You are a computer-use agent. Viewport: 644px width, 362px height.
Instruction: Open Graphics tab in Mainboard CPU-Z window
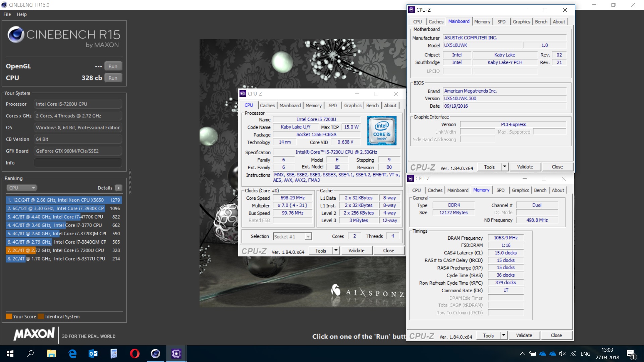click(522, 22)
